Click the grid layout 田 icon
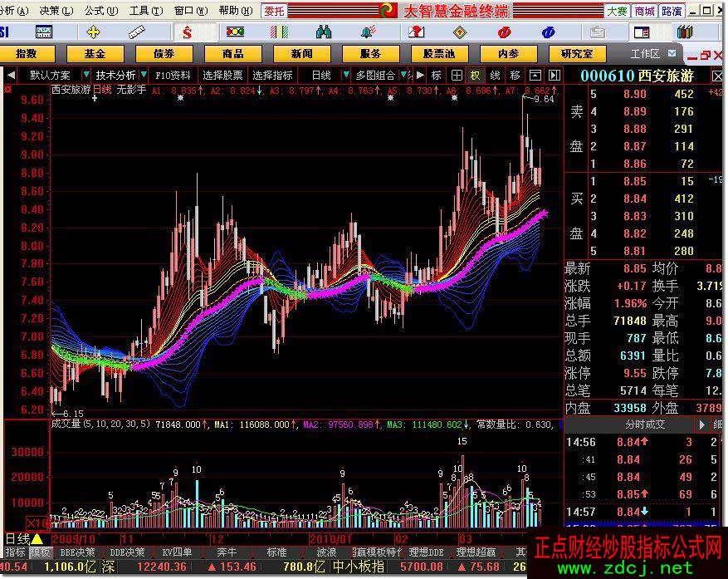 coord(455,75)
